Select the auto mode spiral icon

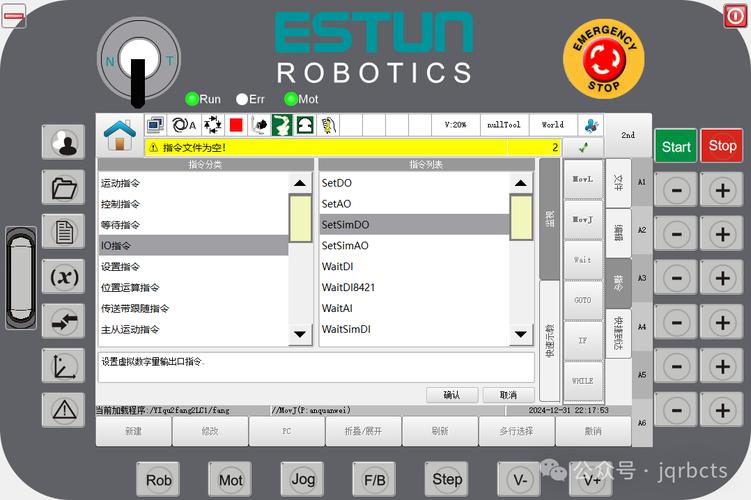click(x=184, y=125)
